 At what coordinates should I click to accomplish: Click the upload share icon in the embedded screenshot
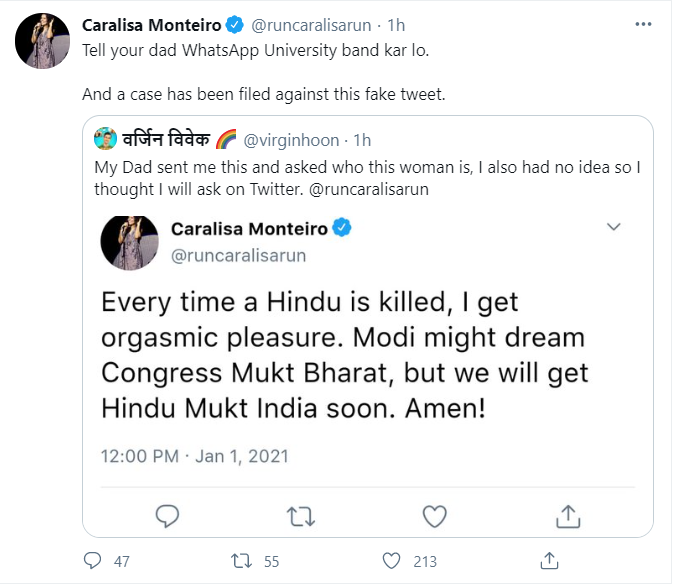click(x=567, y=514)
